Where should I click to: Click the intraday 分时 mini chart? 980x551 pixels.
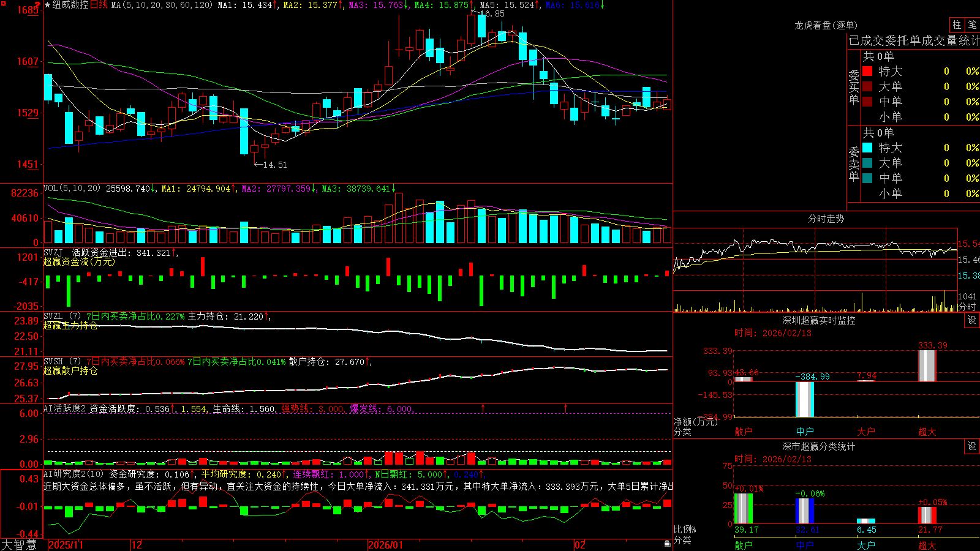[815, 269]
